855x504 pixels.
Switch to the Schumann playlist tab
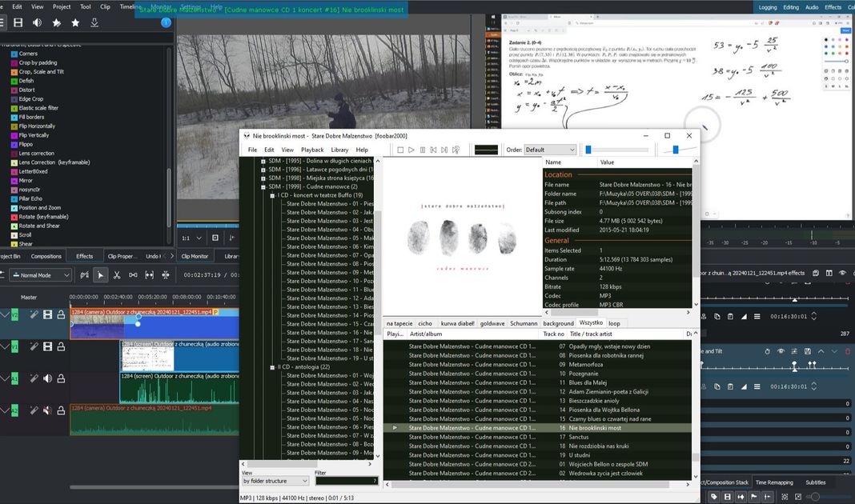point(524,323)
